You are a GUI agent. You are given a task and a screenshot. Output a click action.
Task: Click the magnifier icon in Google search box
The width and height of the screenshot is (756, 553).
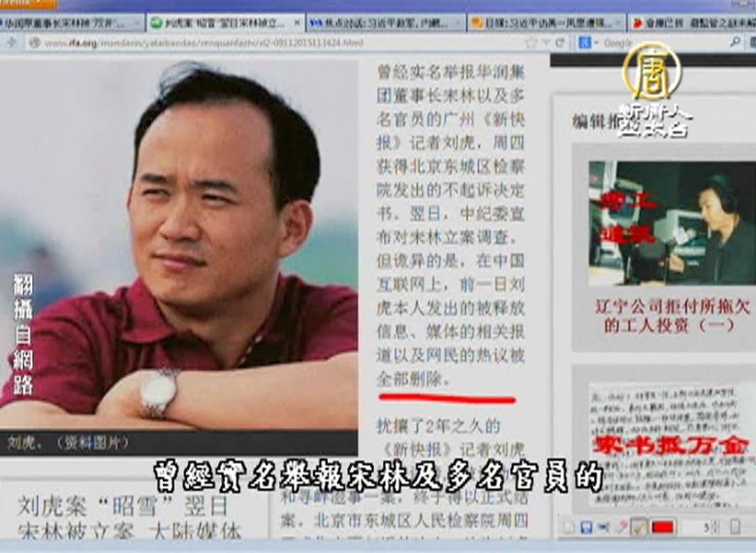tap(737, 43)
